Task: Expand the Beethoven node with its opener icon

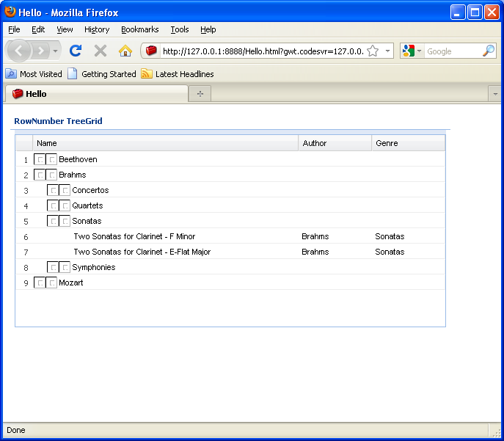Action: tap(40, 159)
